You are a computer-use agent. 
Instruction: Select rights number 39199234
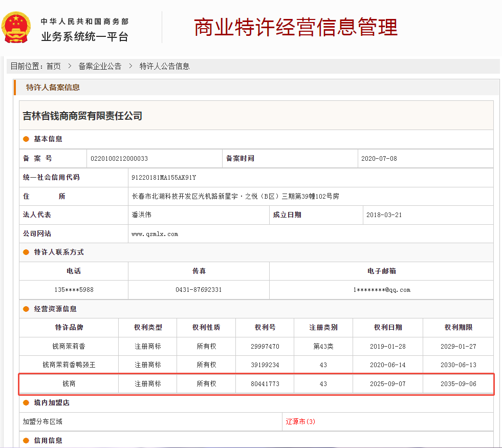tap(265, 365)
